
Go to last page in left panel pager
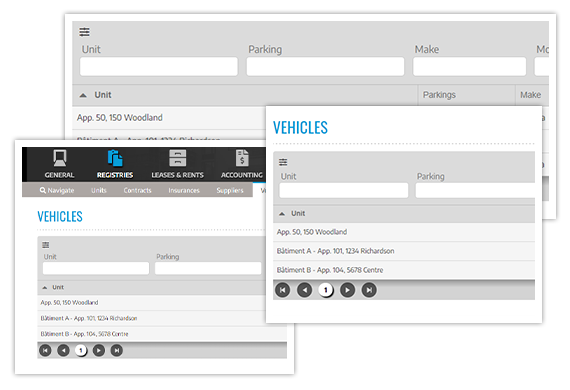tap(116, 350)
